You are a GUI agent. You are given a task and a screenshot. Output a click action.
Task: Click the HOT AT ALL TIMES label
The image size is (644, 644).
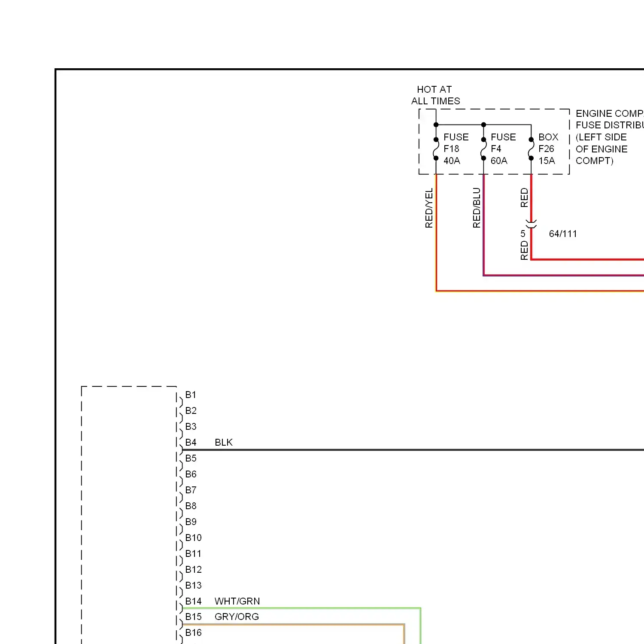(435, 95)
